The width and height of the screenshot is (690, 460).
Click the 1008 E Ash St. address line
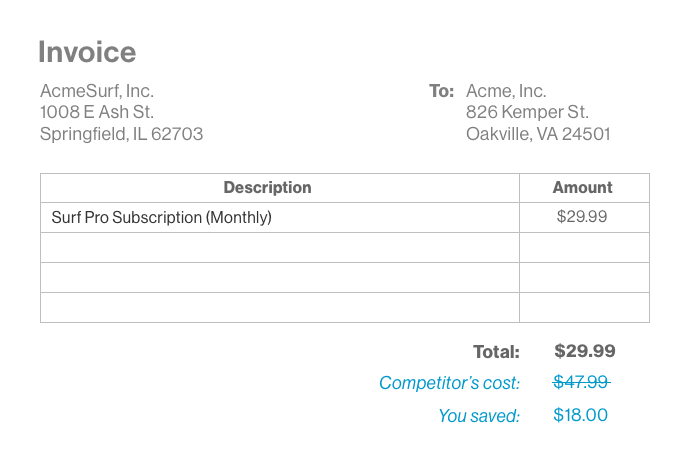pyautogui.click(x=97, y=112)
